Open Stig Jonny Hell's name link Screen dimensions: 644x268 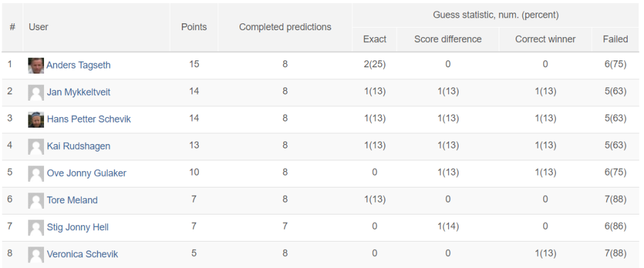tap(78, 228)
